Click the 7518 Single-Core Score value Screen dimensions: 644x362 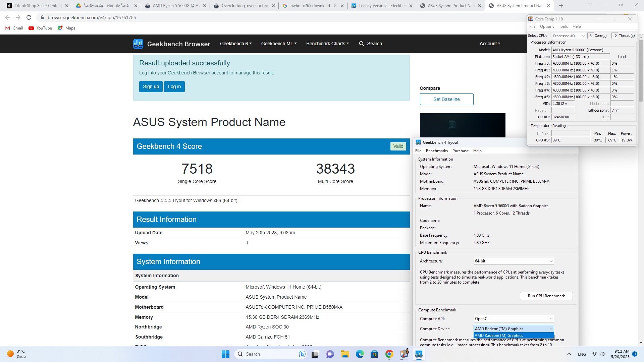tap(197, 169)
